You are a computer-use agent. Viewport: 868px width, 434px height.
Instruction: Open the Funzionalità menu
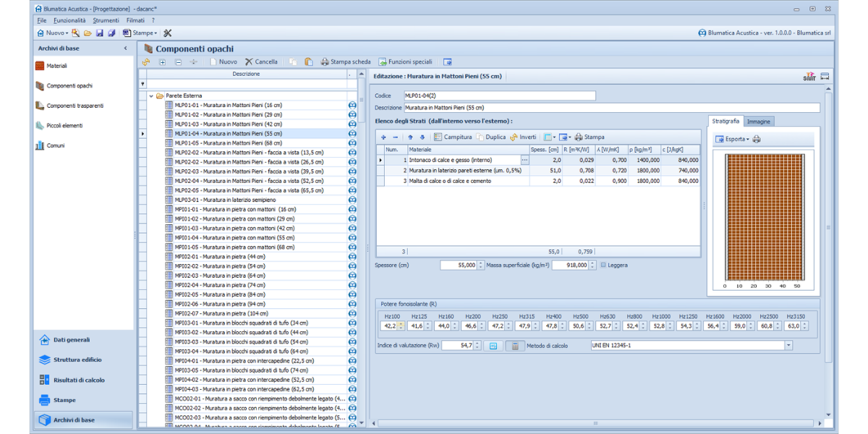click(69, 20)
